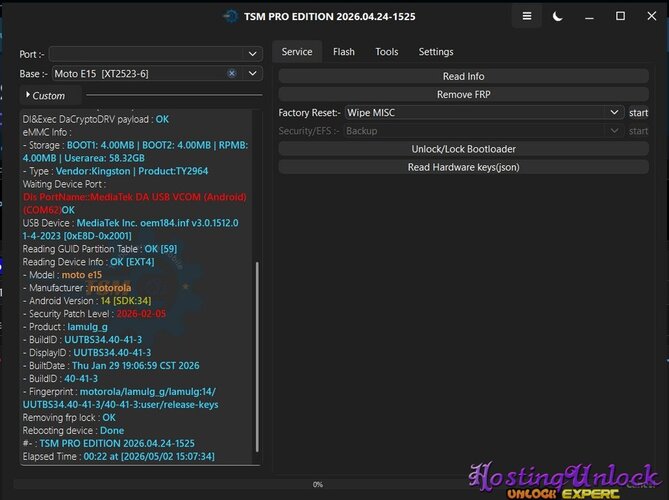This screenshot has width=669, height=500.
Task: Click the 'Userarea: 58.32GB' storage text
Action: pos(105,158)
